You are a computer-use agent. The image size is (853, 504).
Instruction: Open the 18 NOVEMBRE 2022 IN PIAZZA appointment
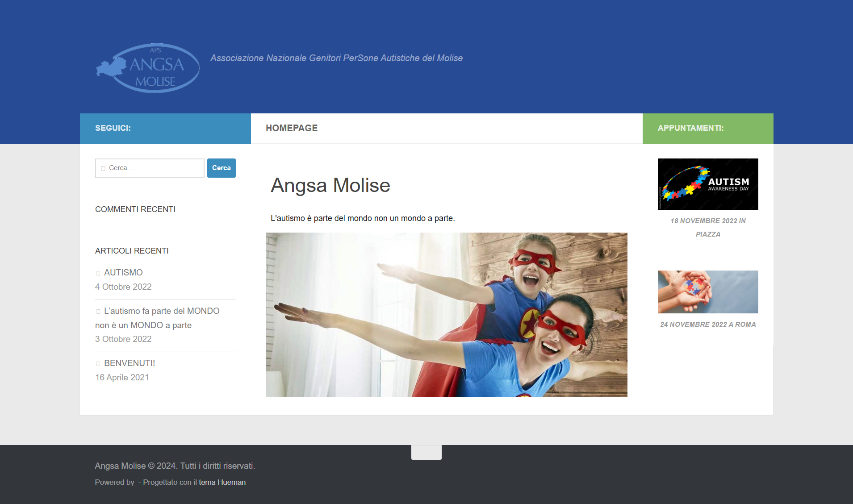[x=707, y=227]
